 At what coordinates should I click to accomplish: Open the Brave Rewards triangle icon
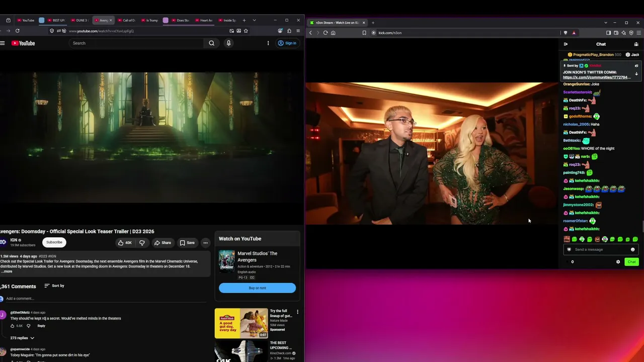(574, 33)
